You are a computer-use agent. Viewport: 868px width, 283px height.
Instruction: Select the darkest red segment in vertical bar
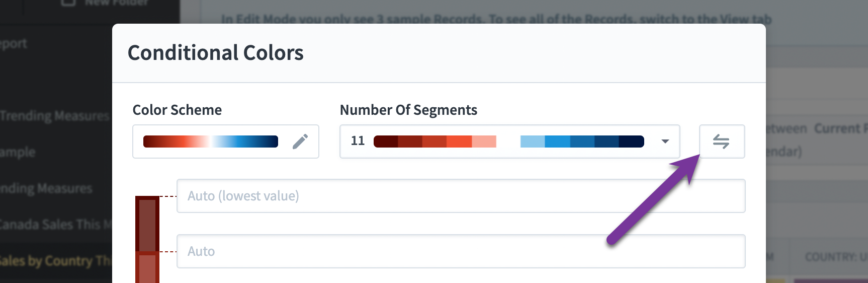point(147,224)
